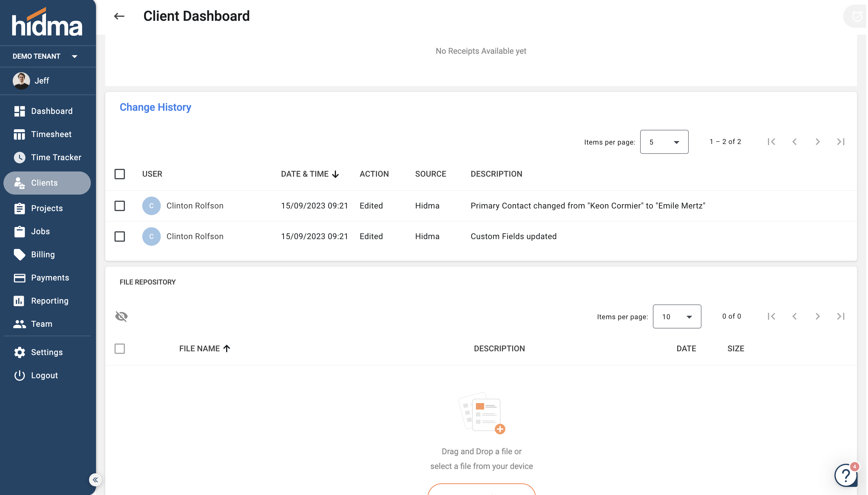This screenshot has width=868, height=495.
Task: Go to previous page of Change History
Action: (x=794, y=142)
